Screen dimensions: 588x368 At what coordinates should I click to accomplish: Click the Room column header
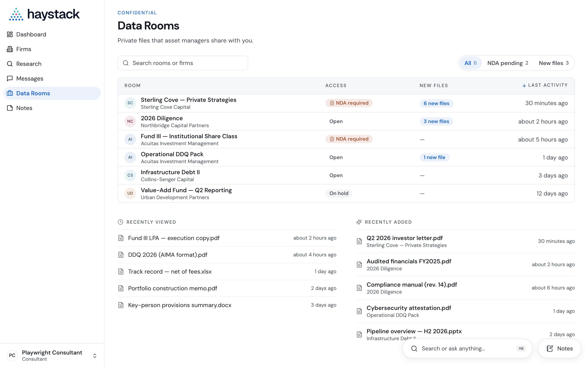pyautogui.click(x=133, y=85)
